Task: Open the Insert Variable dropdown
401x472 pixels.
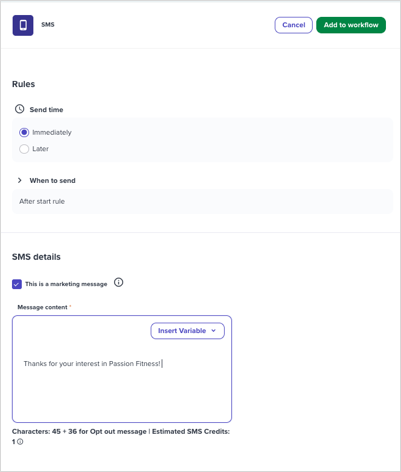Action: [188, 331]
